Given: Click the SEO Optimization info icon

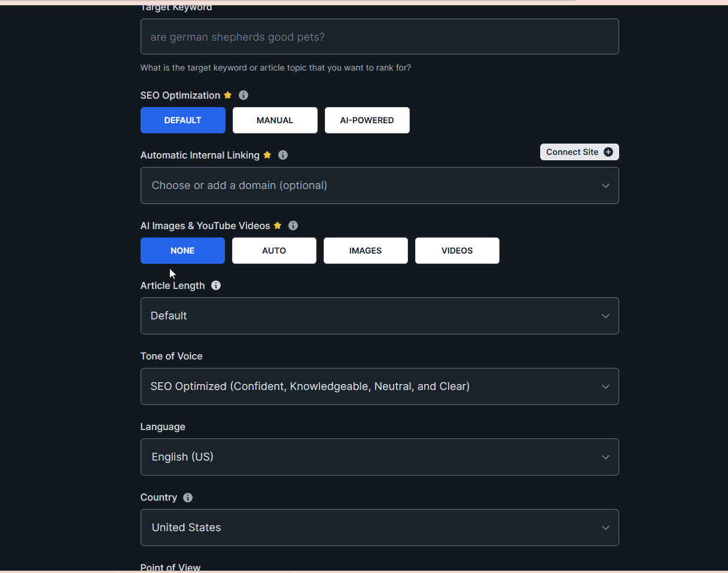Looking at the screenshot, I should 243,95.
